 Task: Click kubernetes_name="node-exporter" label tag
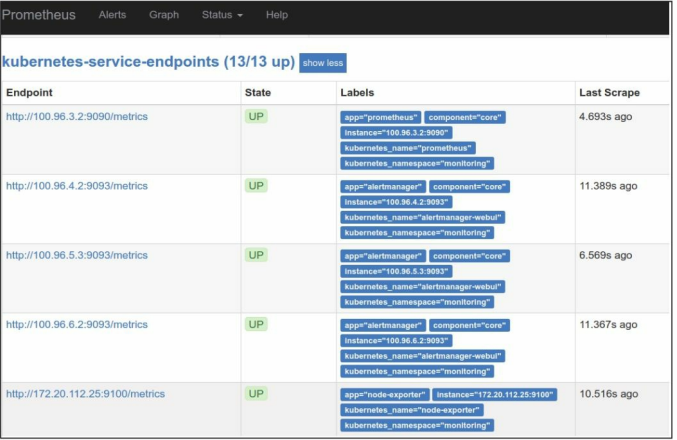tap(412, 410)
